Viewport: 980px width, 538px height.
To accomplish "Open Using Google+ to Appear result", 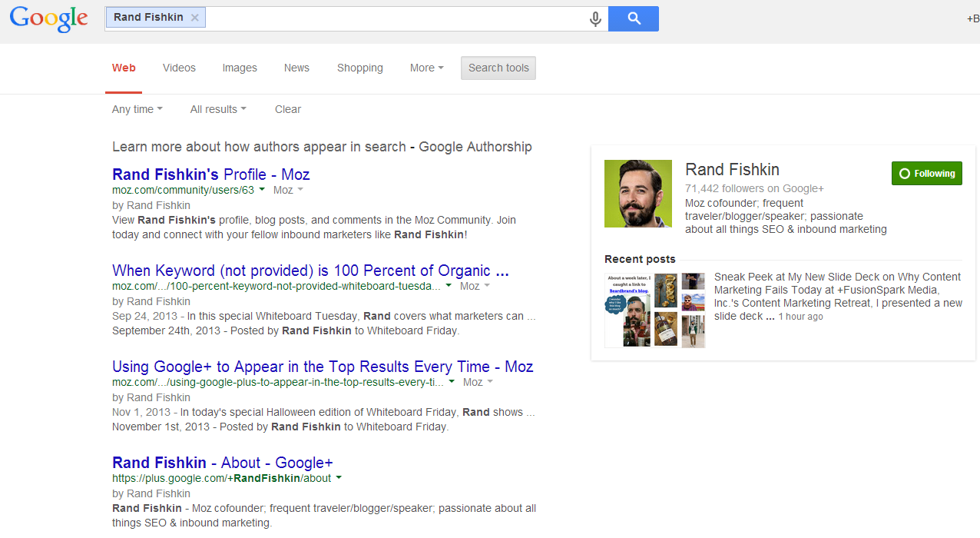I will point(323,367).
